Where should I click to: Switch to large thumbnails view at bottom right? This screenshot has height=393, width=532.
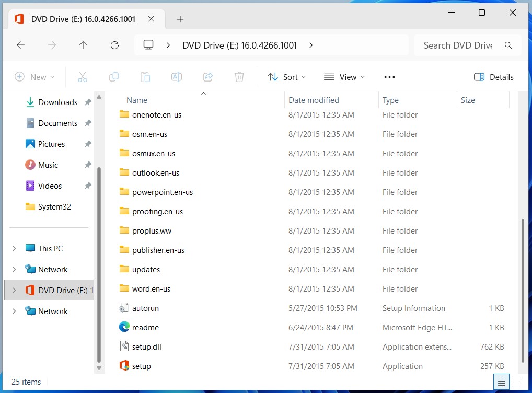coord(517,382)
